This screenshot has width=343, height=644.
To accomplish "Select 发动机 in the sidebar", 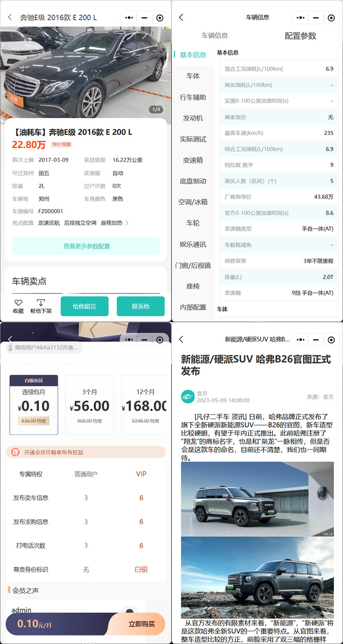I will (193, 118).
